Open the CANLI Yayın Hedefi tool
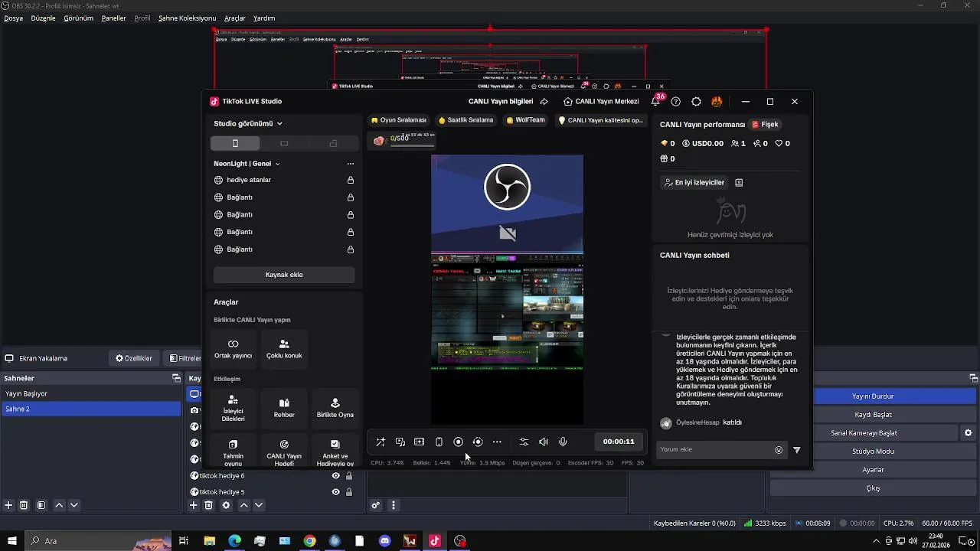This screenshot has width=980, height=551. click(x=284, y=452)
